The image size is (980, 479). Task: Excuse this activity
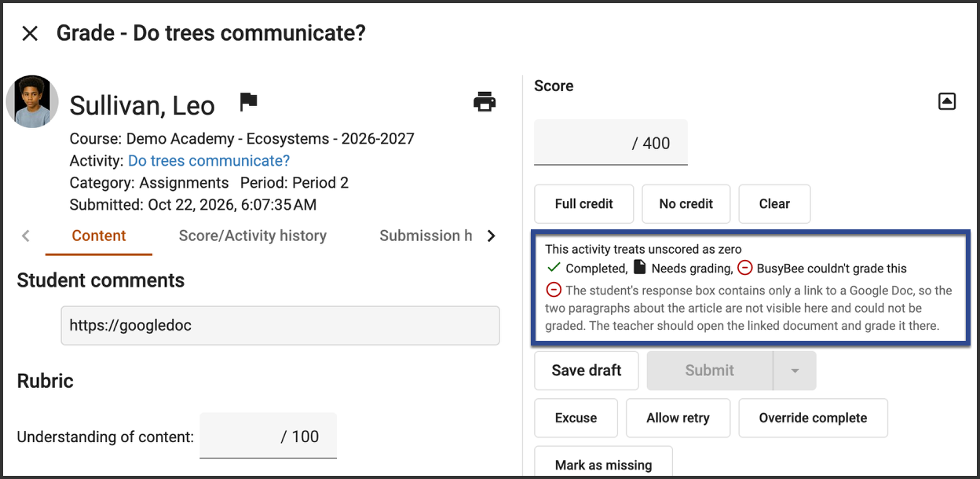576,418
